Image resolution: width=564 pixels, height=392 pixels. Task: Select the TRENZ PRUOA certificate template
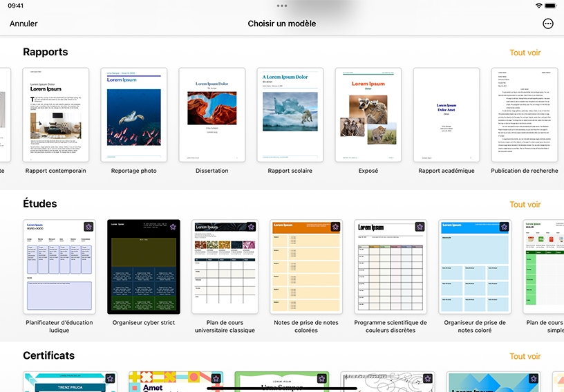coord(70,382)
